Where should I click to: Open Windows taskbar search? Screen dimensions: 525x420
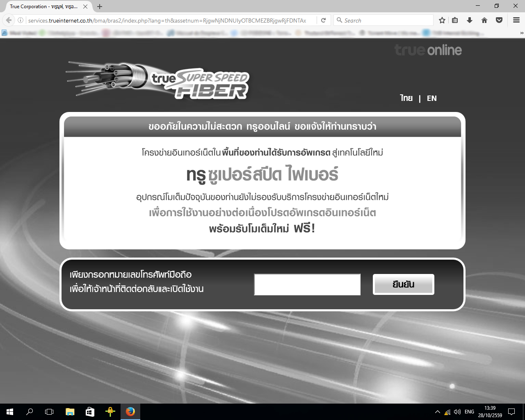click(30, 412)
